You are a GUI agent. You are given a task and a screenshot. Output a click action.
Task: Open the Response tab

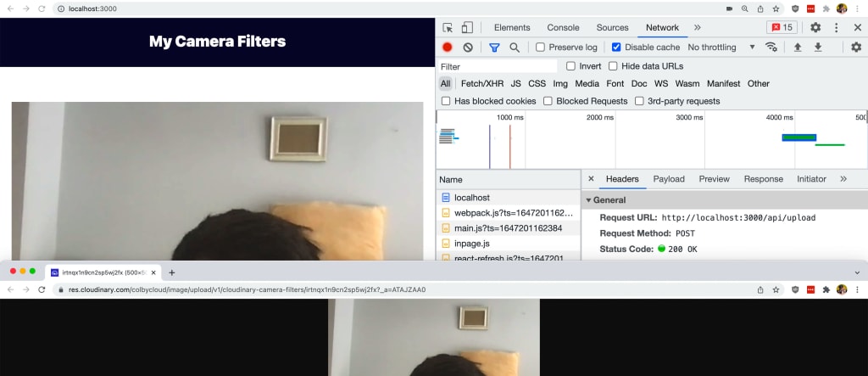[764, 178]
